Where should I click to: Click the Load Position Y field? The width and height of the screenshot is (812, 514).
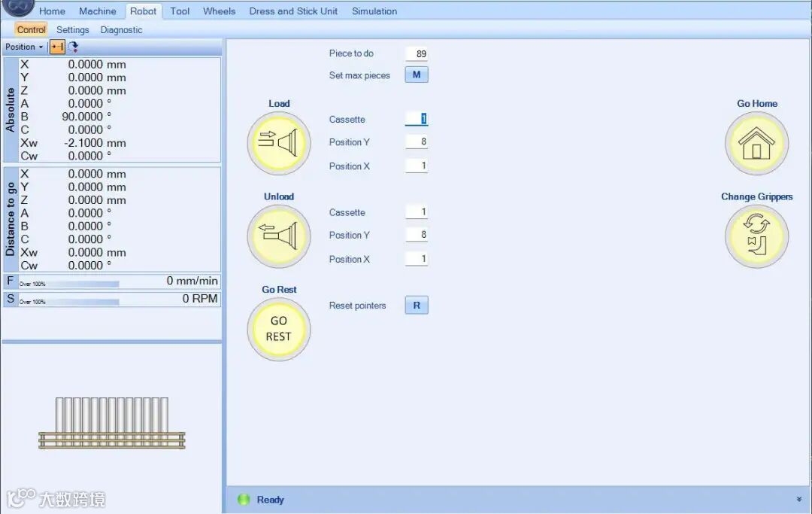[x=417, y=141]
